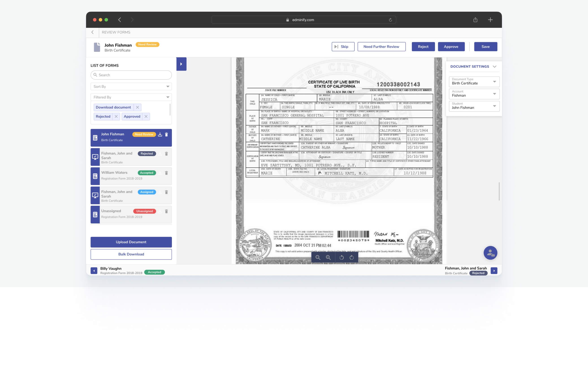Remove the Approved filter tag
Screen dimensions: 588x367
point(146,116)
